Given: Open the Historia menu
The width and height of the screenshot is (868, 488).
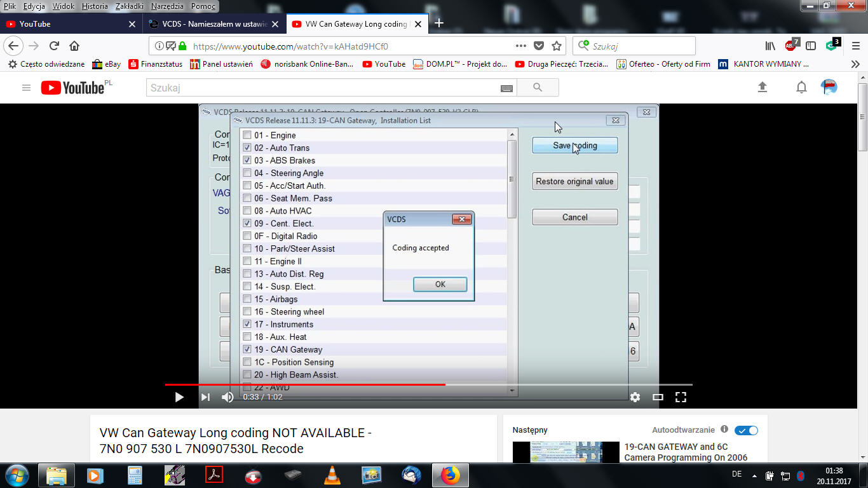Looking at the screenshot, I should [95, 6].
